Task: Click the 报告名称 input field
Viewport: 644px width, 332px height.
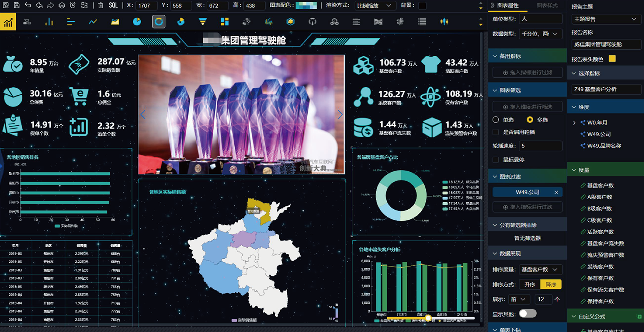Action: [x=606, y=44]
